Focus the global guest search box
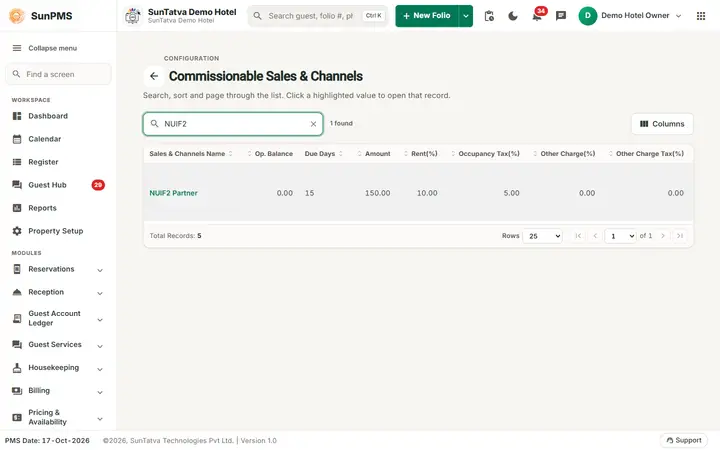Screen dimensions: 720x450 pos(318,16)
